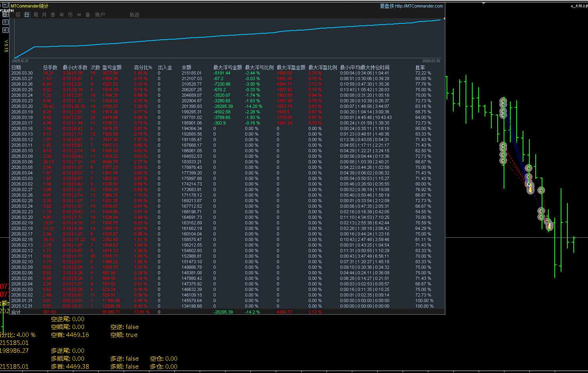Click the minimize panel button beside MTCommander统计
This screenshot has height=373, width=588.
point(5,5)
